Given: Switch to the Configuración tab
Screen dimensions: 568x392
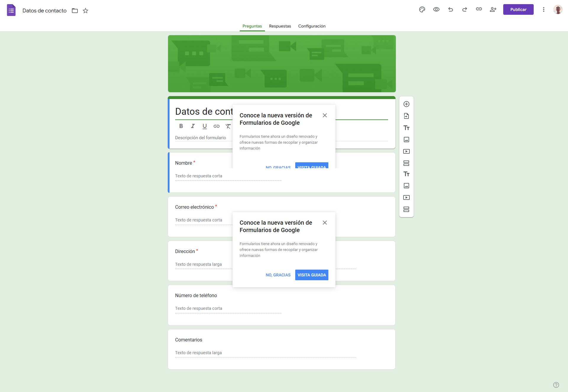Looking at the screenshot, I should coord(312,26).
